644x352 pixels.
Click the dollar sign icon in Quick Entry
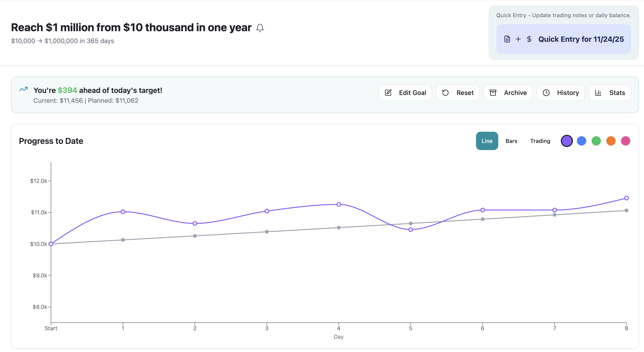[529, 39]
